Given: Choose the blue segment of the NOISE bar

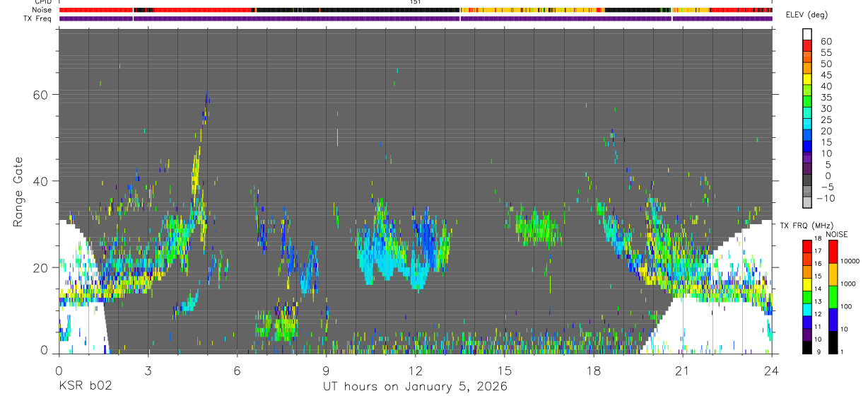Looking at the screenshot, I should tap(833, 320).
